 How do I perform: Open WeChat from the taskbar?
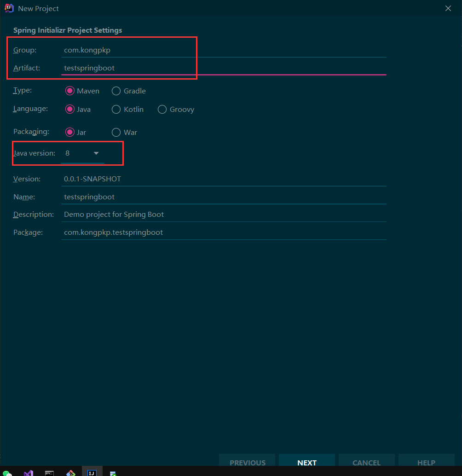(x=7, y=473)
